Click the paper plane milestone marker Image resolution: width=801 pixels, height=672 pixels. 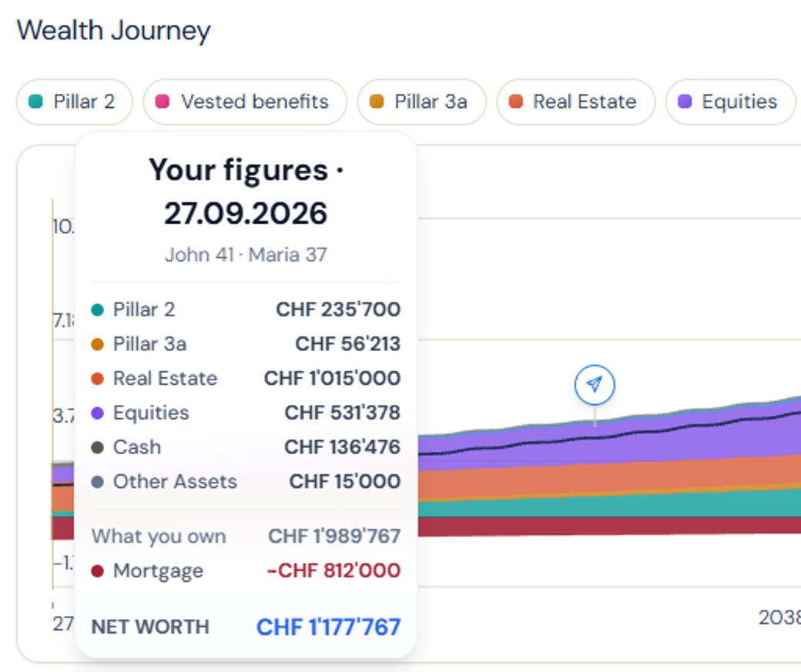click(595, 385)
